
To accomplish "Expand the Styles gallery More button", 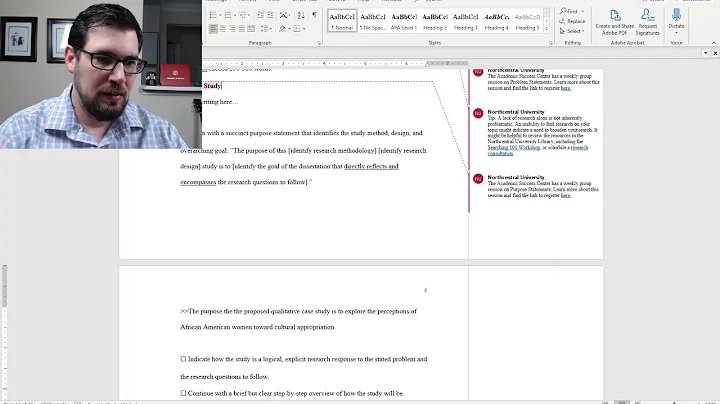I will pyautogui.click(x=546, y=29).
